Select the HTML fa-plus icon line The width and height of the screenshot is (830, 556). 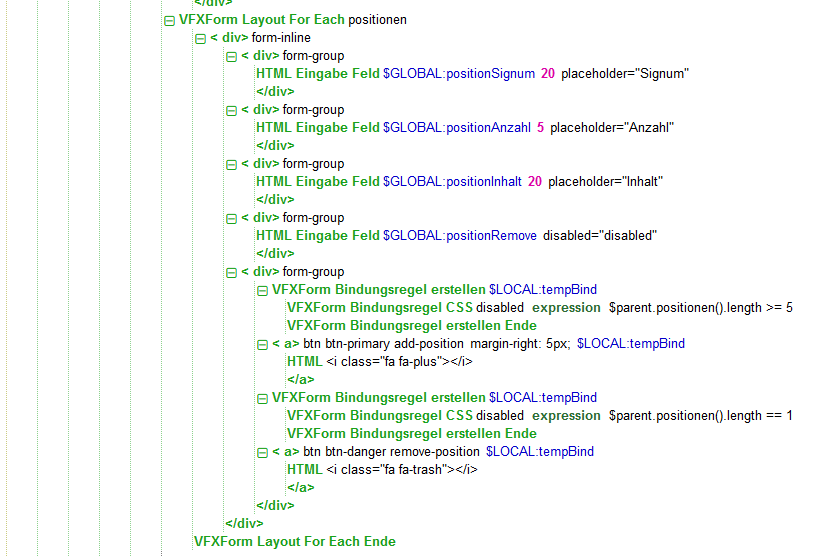[379, 362]
